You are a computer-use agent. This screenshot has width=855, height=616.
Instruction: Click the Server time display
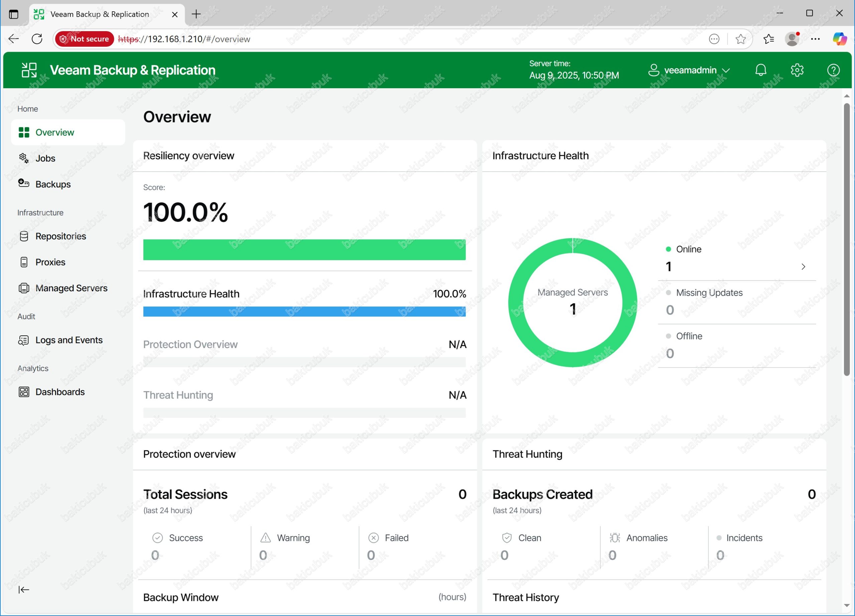point(574,70)
